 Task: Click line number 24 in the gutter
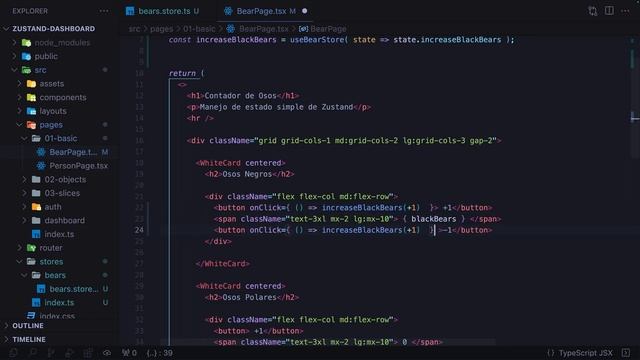click(x=139, y=230)
